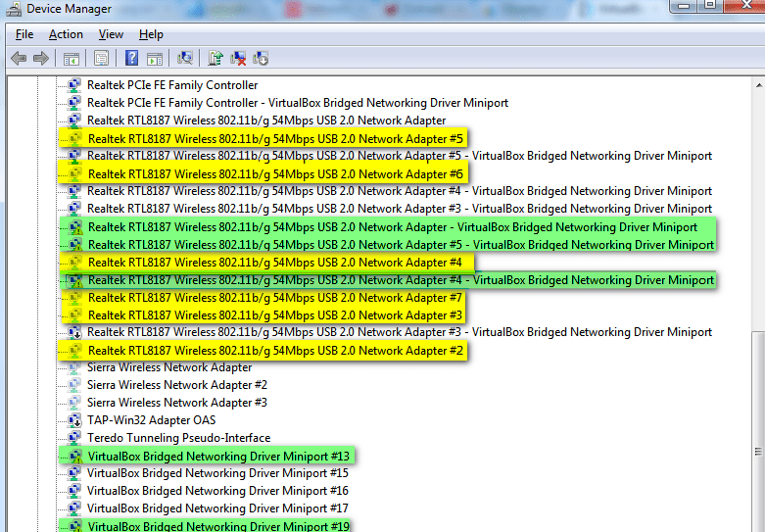Toggle the Show/Hide Action Pane toolbar icon

tap(155, 59)
